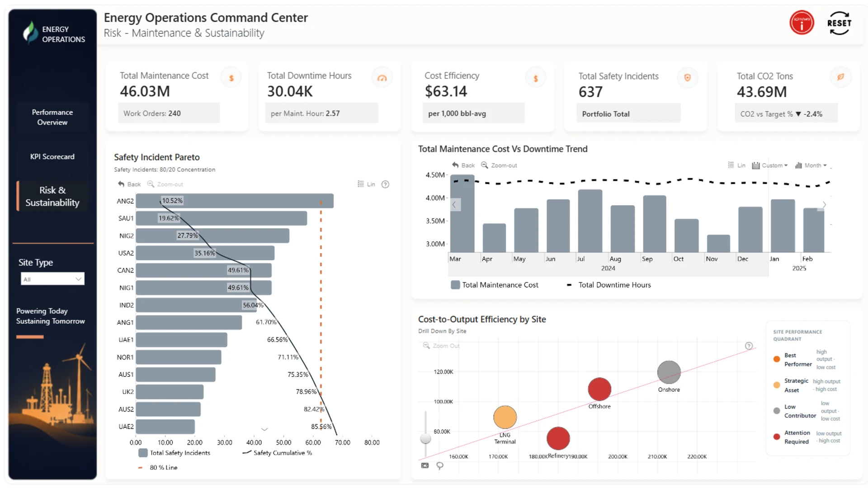This screenshot has width=868, height=488.
Task: Click the Work Orders: 240 box
Action: click(x=169, y=113)
